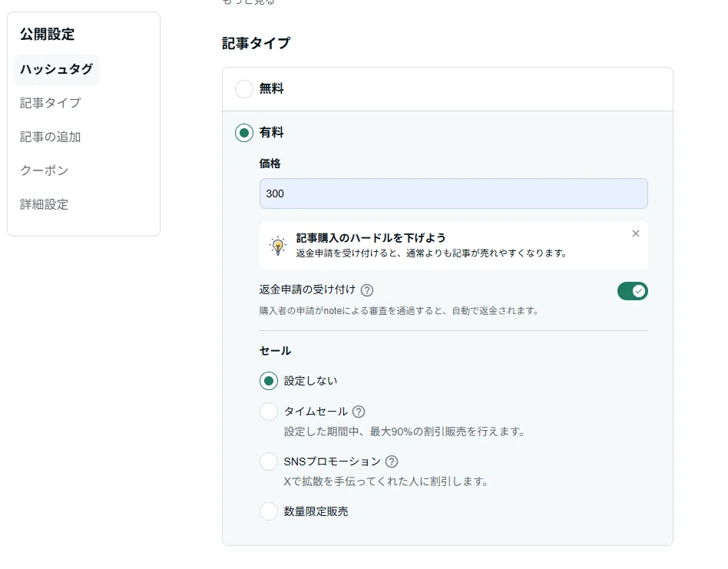Click the 公開設定 sidebar heading
This screenshot has width=728, height=569.
point(48,34)
